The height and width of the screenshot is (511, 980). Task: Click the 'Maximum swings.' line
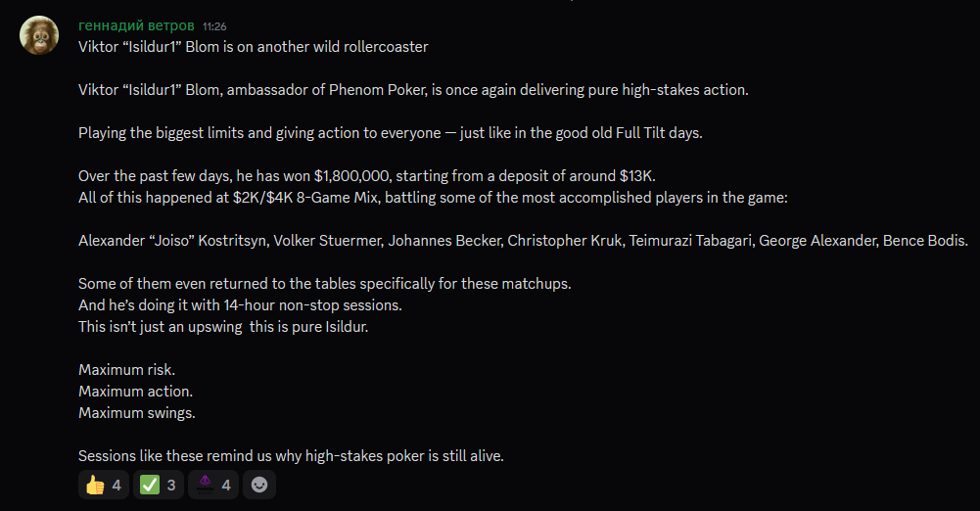click(137, 413)
